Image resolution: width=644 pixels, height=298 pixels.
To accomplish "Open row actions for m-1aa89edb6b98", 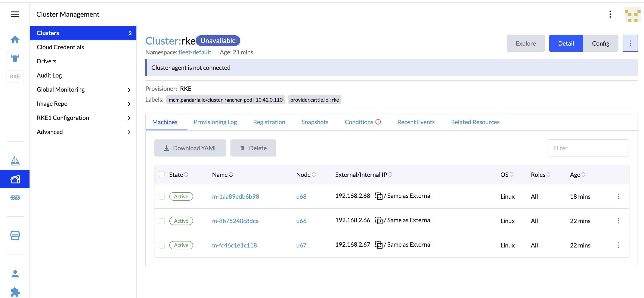I will (619, 196).
